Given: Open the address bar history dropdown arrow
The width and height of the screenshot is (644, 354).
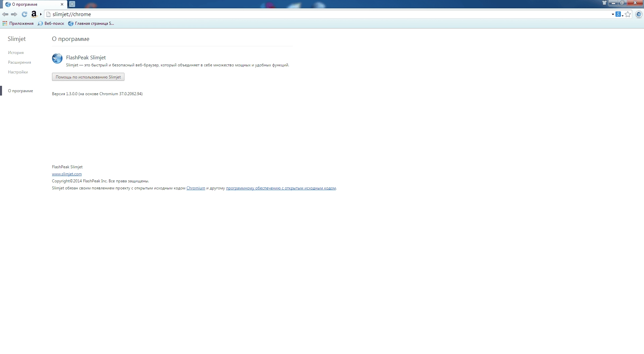Looking at the screenshot, I should coord(613,14).
